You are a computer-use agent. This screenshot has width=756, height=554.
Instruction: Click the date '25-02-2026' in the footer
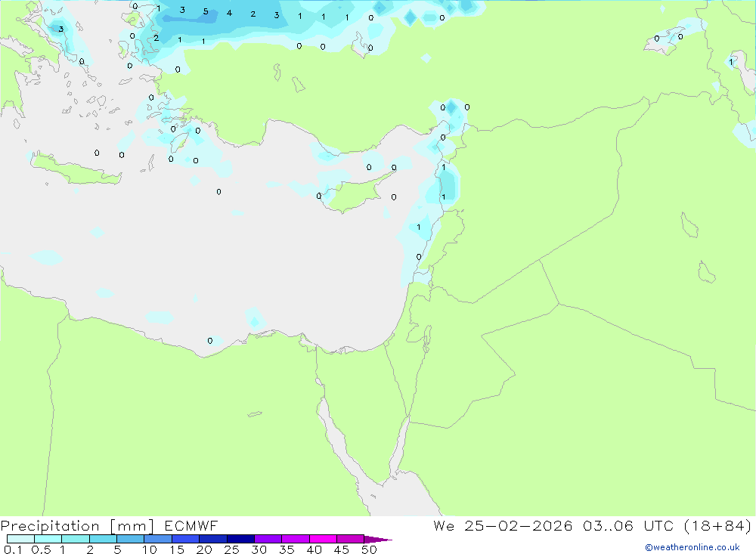pyautogui.click(x=519, y=525)
